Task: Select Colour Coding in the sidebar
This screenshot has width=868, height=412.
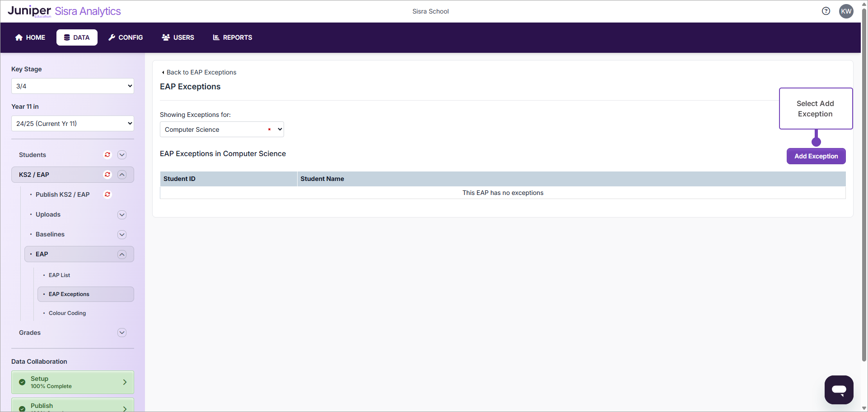Action: [67, 313]
